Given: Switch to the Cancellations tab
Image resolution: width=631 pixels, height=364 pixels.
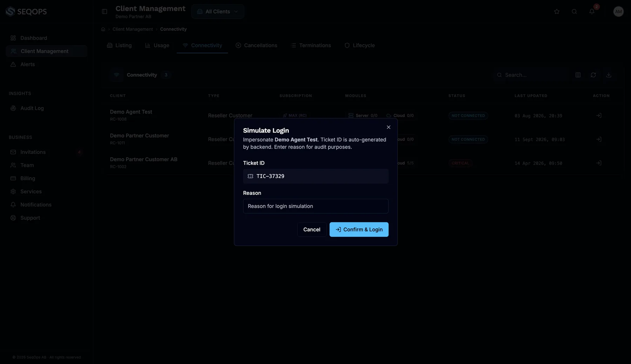Looking at the screenshot, I should click(256, 46).
